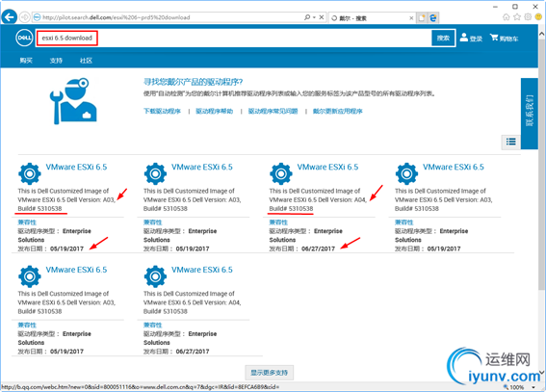Open the 联系我们 side tab
The image size is (546, 392).
coord(530,114)
